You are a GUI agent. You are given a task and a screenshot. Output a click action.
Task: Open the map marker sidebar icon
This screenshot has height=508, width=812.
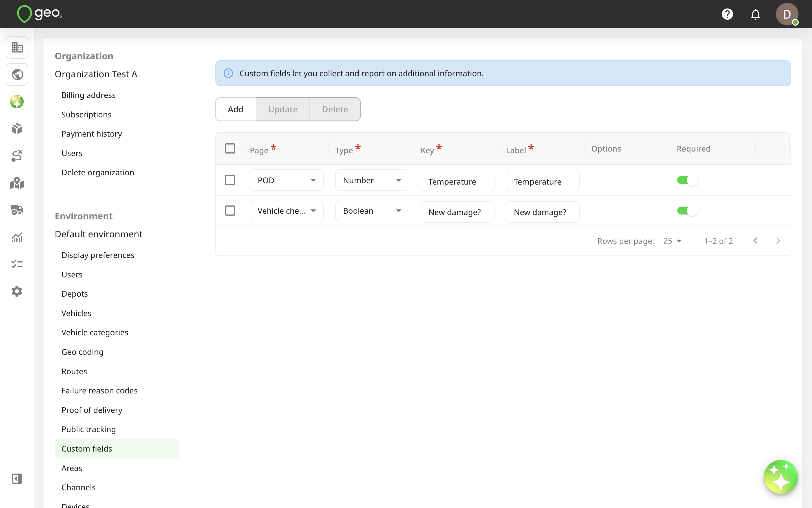pyautogui.click(x=17, y=183)
